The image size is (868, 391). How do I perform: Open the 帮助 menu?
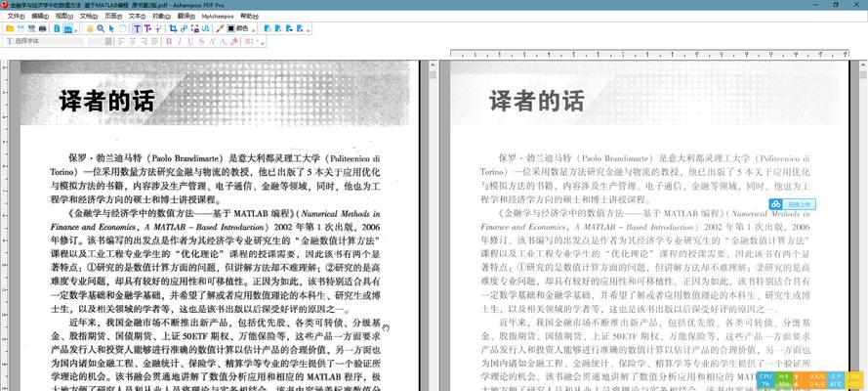(x=249, y=16)
